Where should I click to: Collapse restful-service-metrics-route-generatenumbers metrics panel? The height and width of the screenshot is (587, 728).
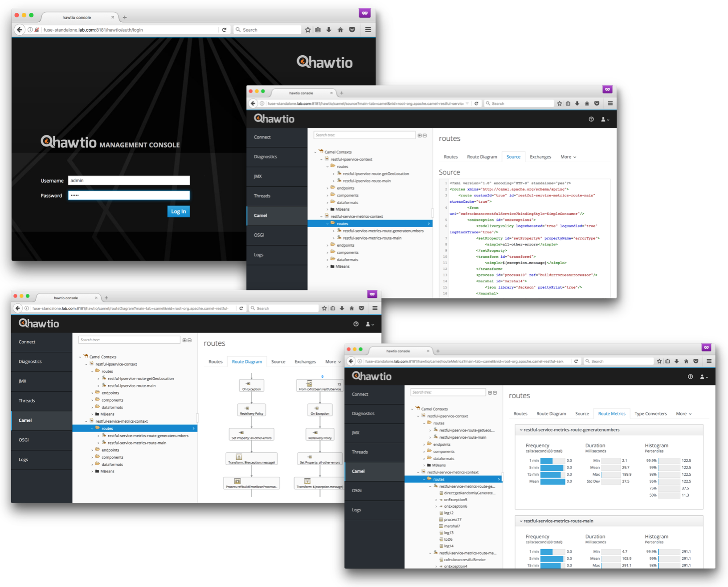pos(521,430)
